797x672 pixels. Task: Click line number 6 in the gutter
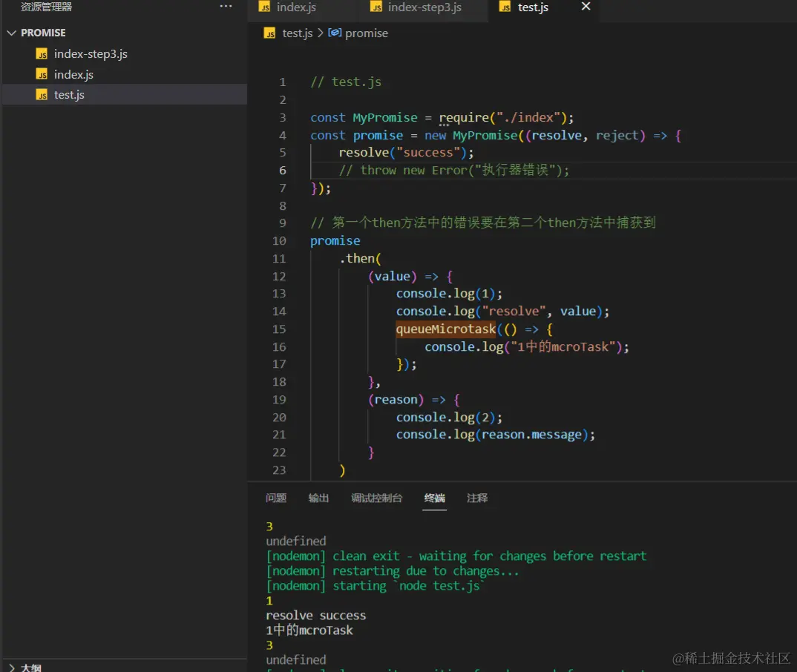pos(283,170)
